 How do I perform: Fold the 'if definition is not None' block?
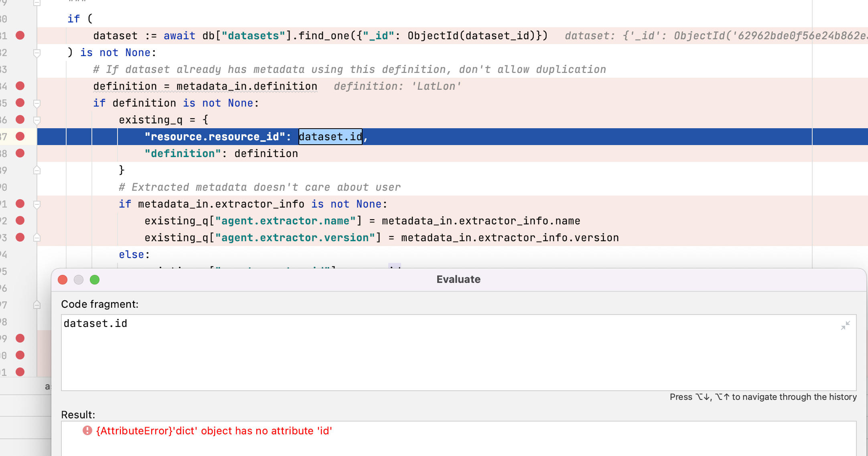click(37, 103)
